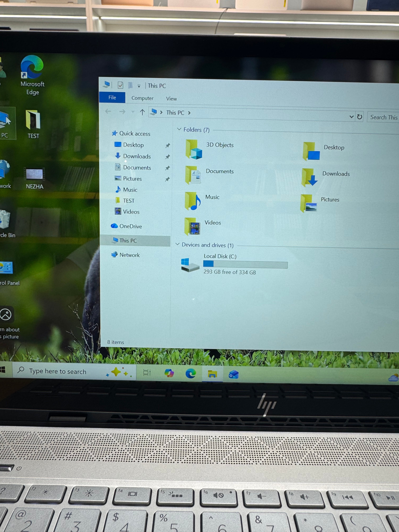Click the pin icon next to Pictures

(x=167, y=179)
